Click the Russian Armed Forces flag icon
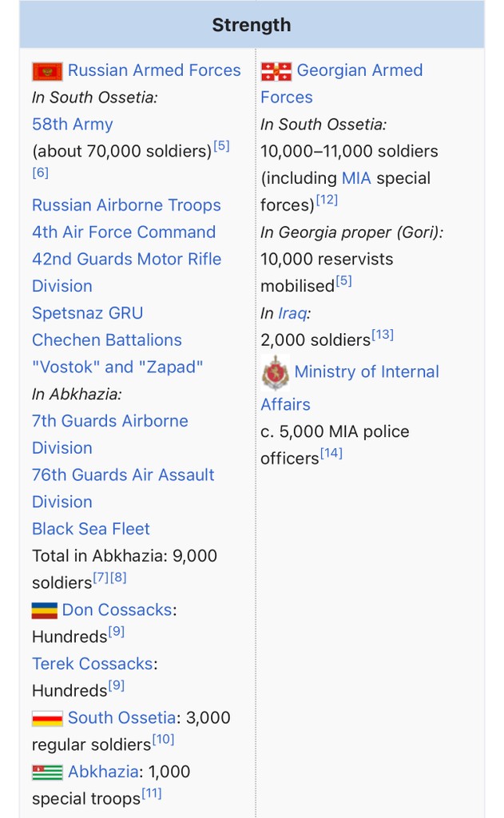The height and width of the screenshot is (818, 504). (x=47, y=71)
